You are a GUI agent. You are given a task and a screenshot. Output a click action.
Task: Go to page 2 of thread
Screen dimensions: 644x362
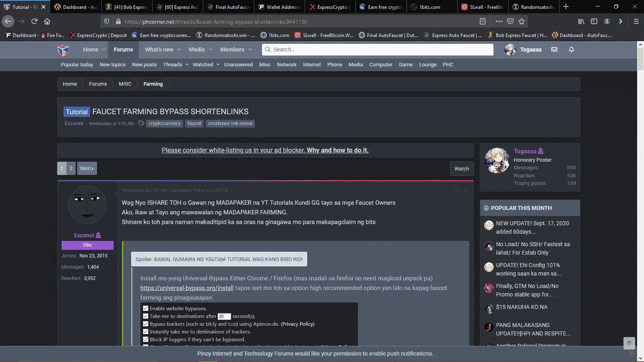(71, 168)
